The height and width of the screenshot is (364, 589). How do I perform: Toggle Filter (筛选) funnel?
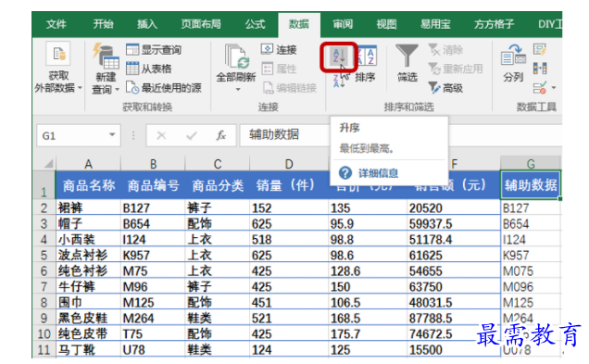point(407,62)
